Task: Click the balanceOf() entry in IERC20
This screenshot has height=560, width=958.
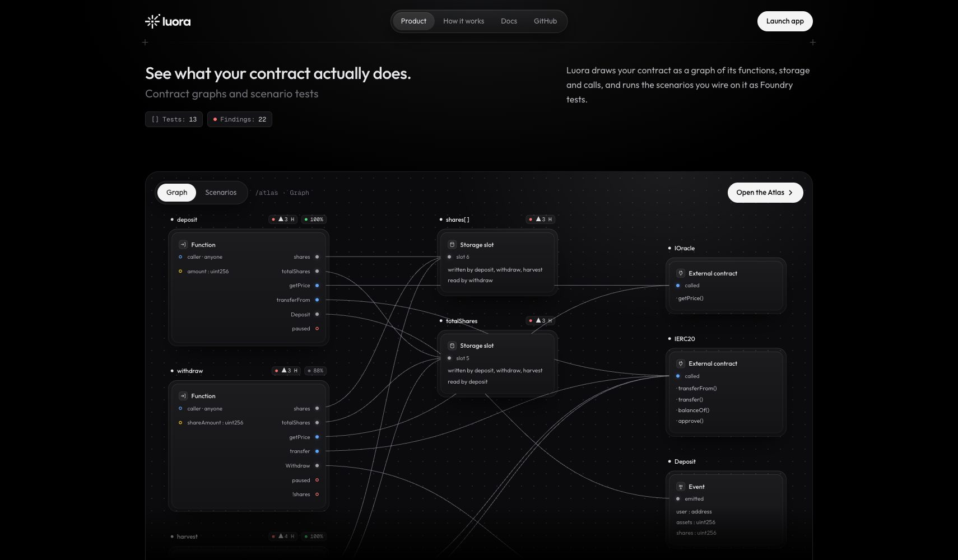Action: [693, 410]
